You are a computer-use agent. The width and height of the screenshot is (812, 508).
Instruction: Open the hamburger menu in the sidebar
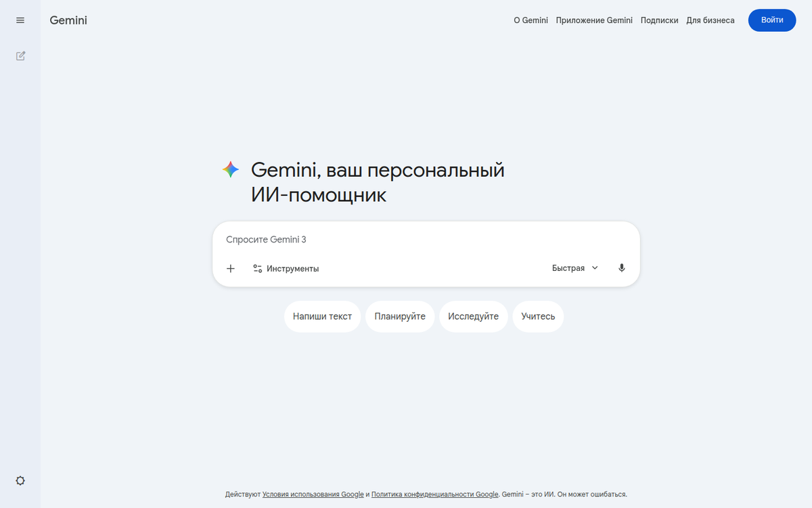point(20,20)
